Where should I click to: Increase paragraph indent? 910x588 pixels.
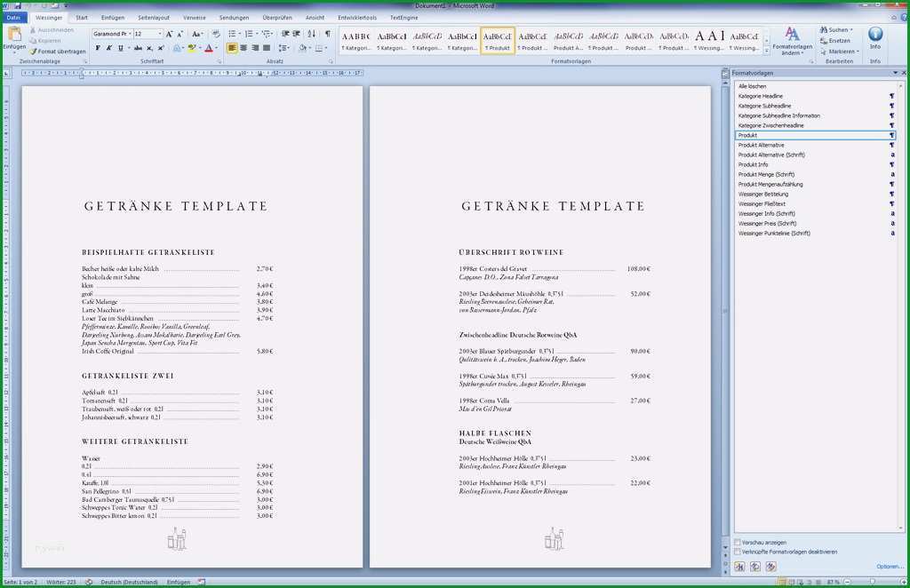(297, 35)
